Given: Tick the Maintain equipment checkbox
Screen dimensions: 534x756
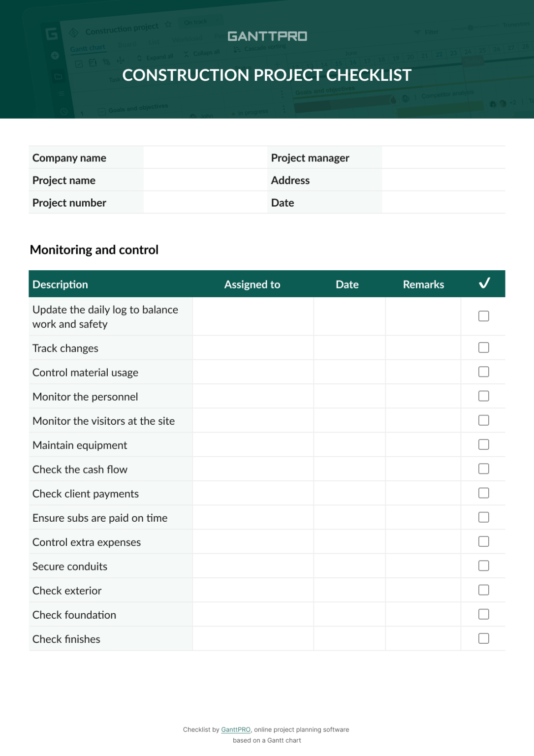Looking at the screenshot, I should point(483,444).
